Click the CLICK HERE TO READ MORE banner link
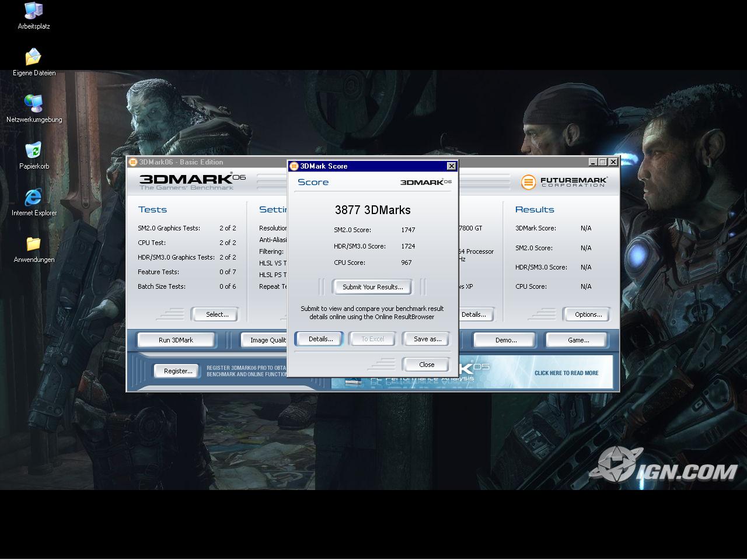This screenshot has height=560, width=747. [x=566, y=373]
